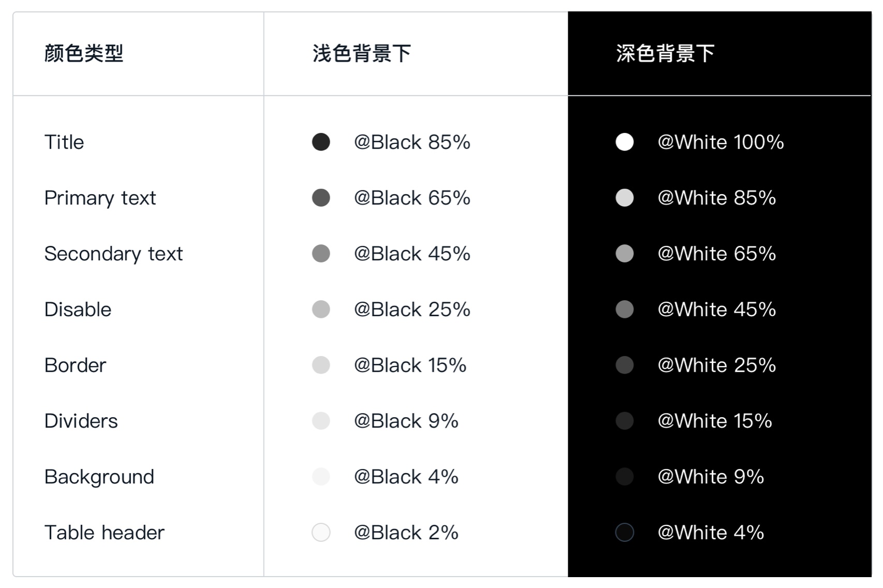Select the Secondary text label
883x588 pixels.
pos(113,254)
